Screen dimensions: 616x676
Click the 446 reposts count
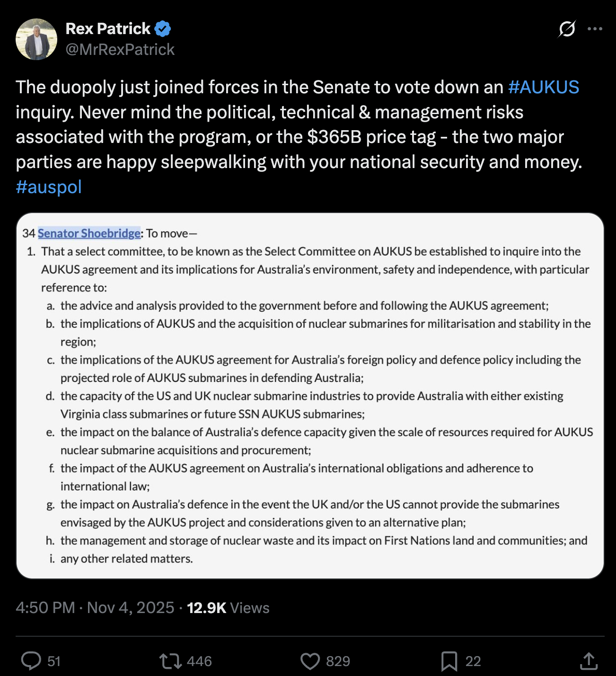(199, 661)
